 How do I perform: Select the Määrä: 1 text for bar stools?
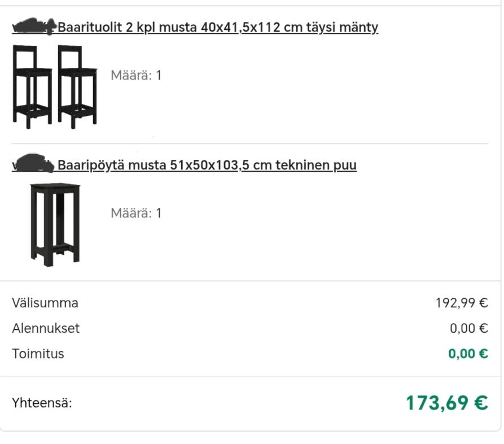coord(136,75)
